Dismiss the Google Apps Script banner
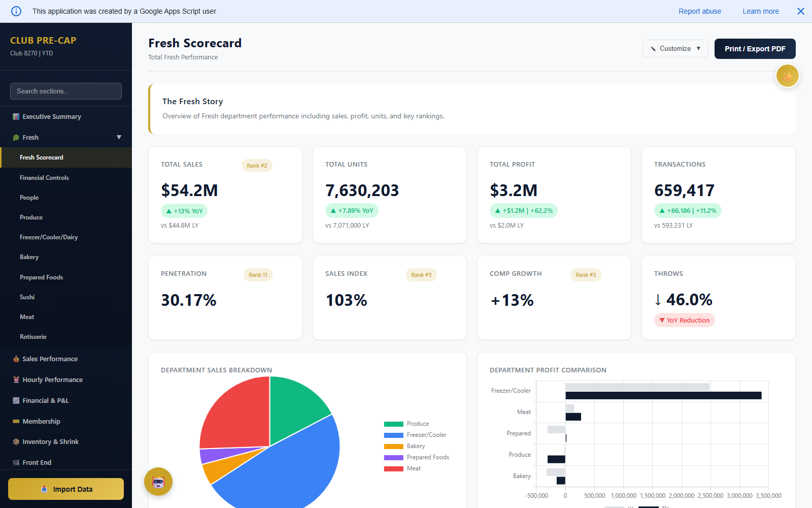 pyautogui.click(x=800, y=11)
